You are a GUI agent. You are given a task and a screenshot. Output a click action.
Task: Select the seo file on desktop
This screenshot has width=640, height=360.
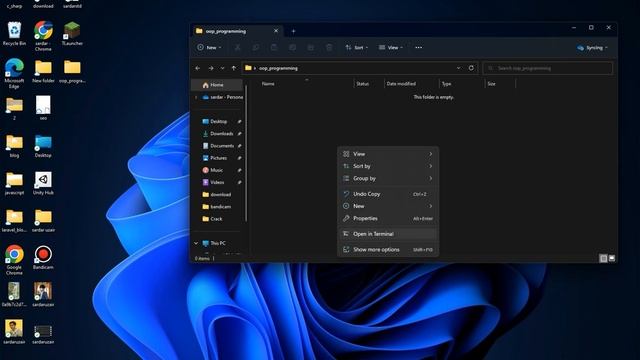pos(43,108)
